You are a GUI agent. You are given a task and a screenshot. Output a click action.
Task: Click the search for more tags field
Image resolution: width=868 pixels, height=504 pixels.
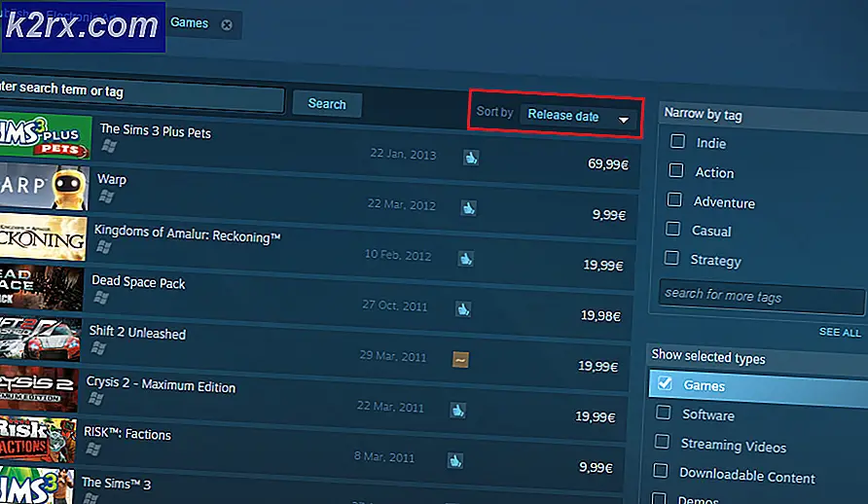click(762, 297)
